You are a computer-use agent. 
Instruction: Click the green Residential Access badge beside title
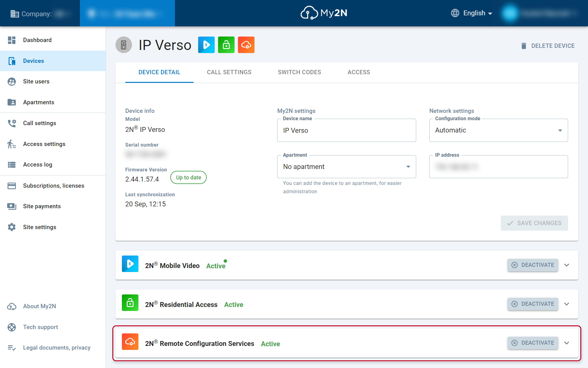point(226,45)
